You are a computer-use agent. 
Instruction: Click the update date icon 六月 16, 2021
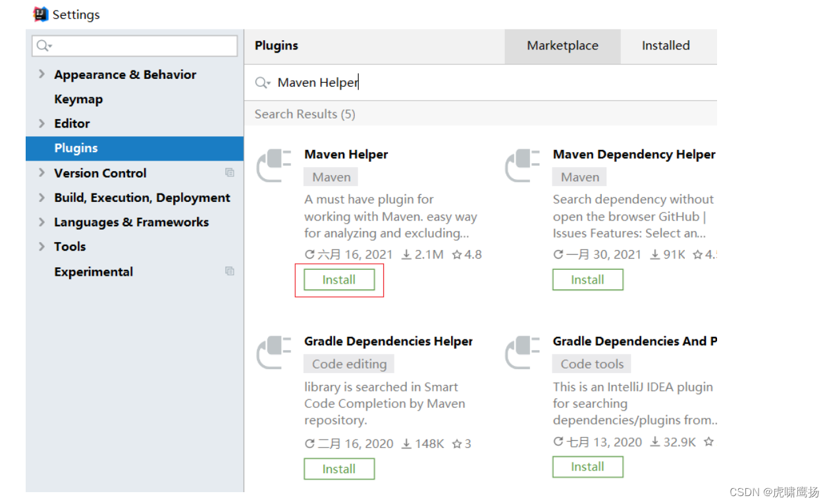tap(309, 255)
